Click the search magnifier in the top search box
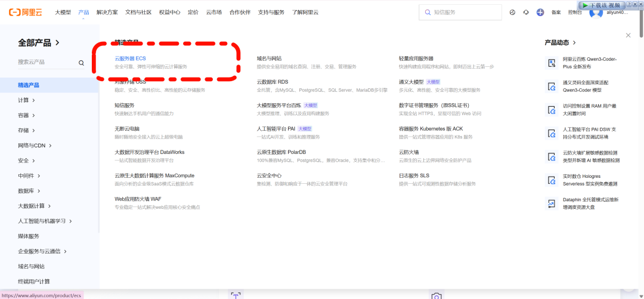Viewport: 644px width, 299px height. click(428, 13)
